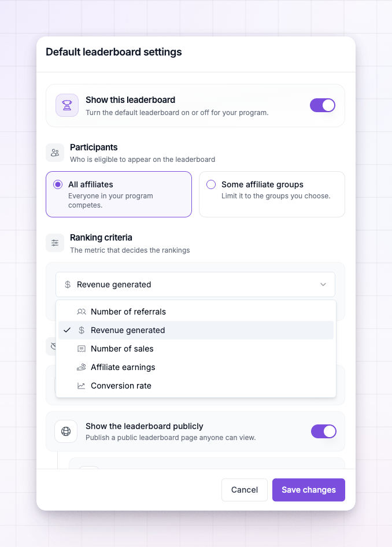Click the globe icon for public leaderboard
The height and width of the screenshot is (547, 392).
pyautogui.click(x=66, y=431)
